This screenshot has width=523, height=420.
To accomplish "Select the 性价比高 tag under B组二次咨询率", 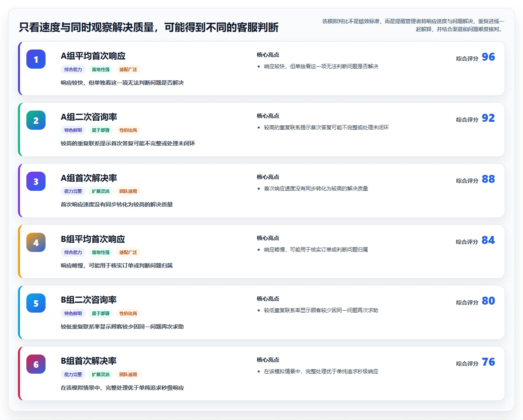I will pos(128,313).
